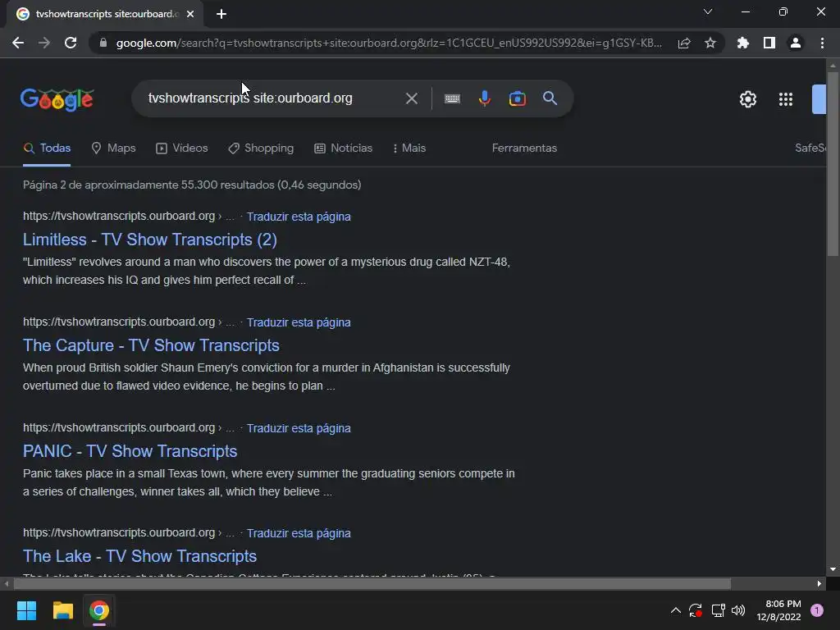The height and width of the screenshot is (630, 840).
Task: Share this page via the share icon
Action: coord(684,43)
